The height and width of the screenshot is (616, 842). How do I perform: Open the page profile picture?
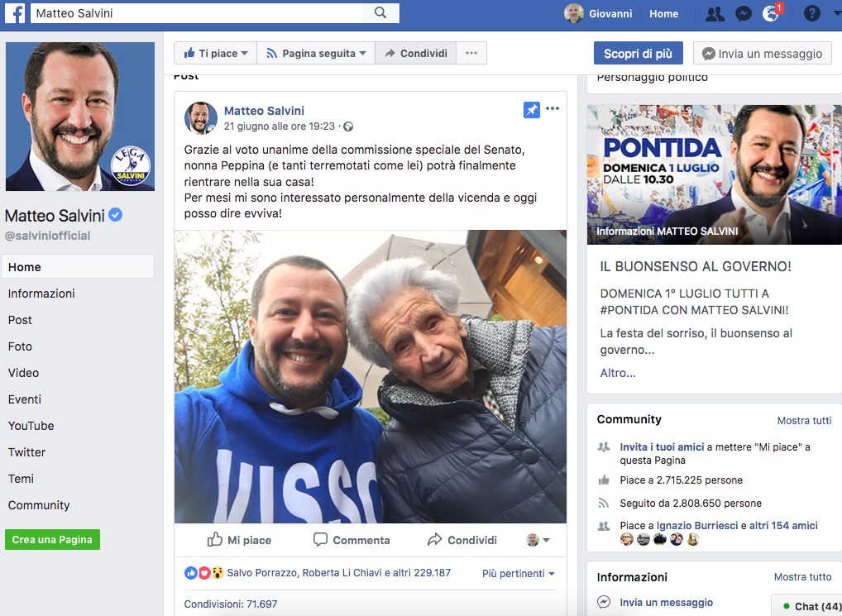point(80,117)
